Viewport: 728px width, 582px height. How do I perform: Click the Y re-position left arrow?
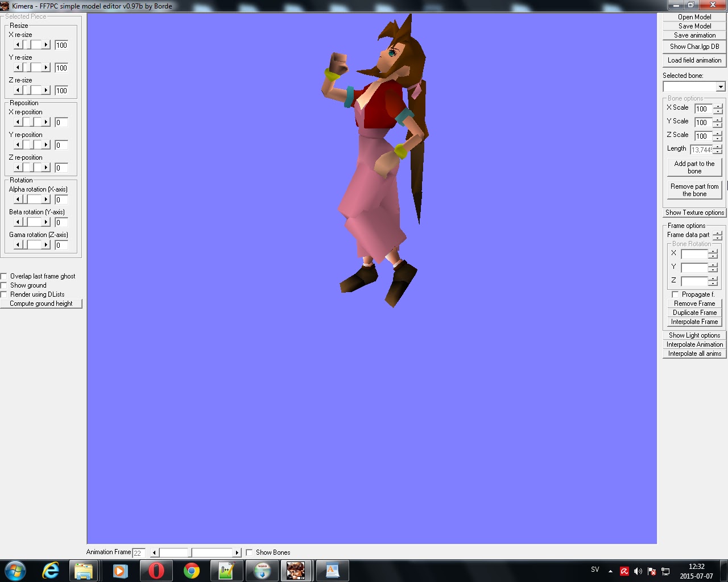18,144
